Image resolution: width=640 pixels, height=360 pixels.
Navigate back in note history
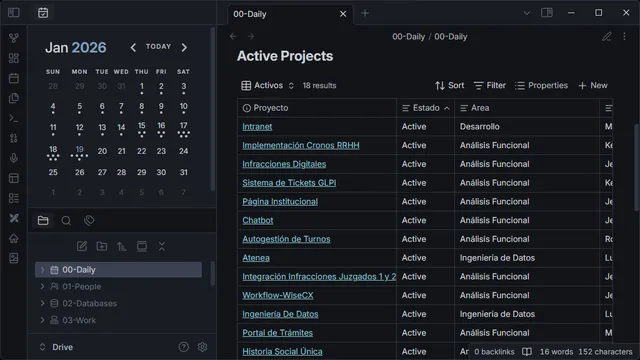(233, 37)
